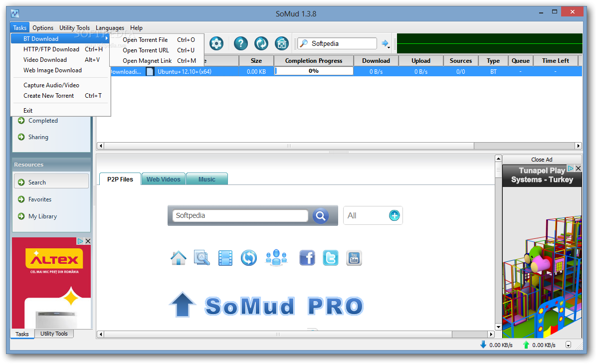Choose Open Magnet Link
This screenshot has width=597, height=364.
[157, 60]
